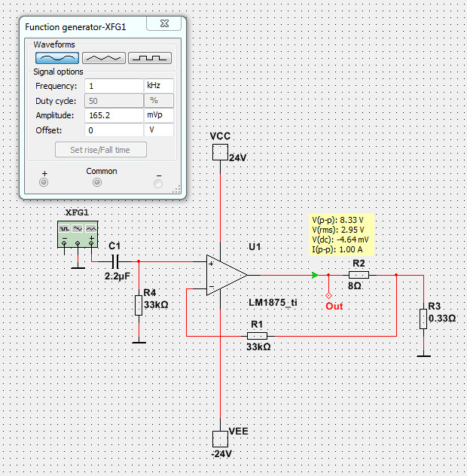Image resolution: width=467 pixels, height=476 pixels.
Task: Click the Amplitude value field showing 165.2
Action: 114,115
